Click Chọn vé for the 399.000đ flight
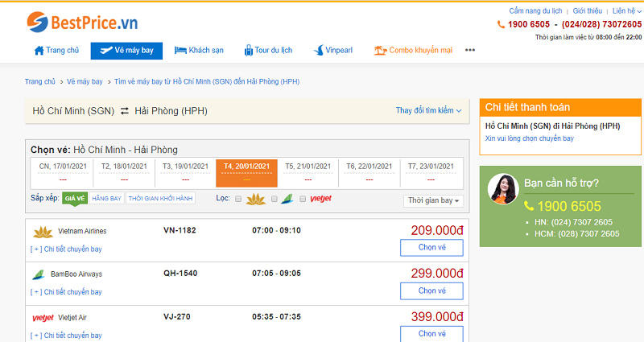This screenshot has width=644, height=342. coord(431,334)
